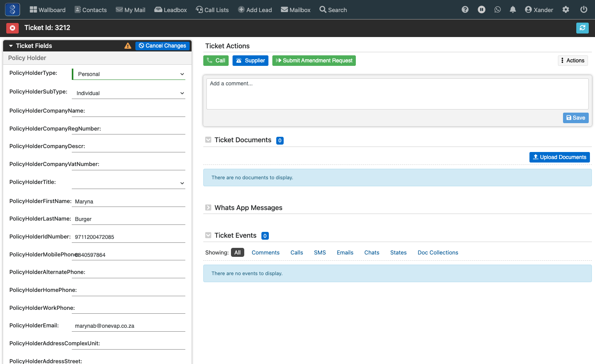The height and width of the screenshot is (364, 595).
Task: Open Call Lists
Action: point(212,10)
